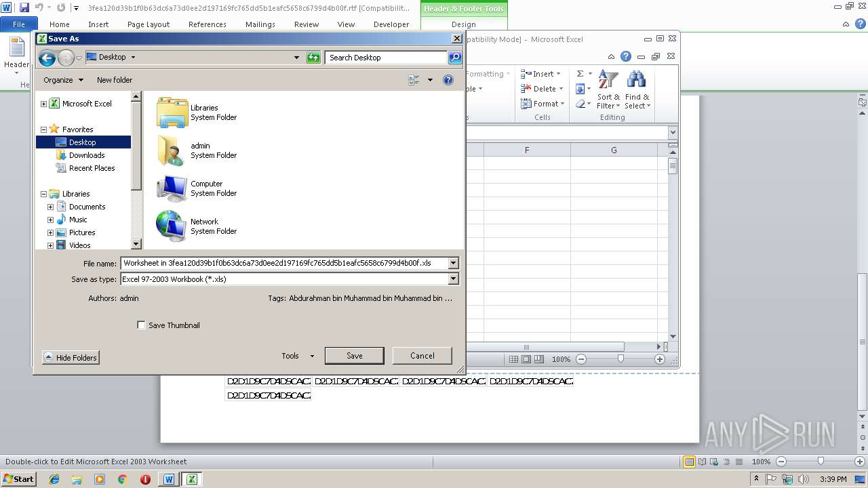The height and width of the screenshot is (488, 868).
Task: Open Chrome from the taskbar
Action: (122, 479)
